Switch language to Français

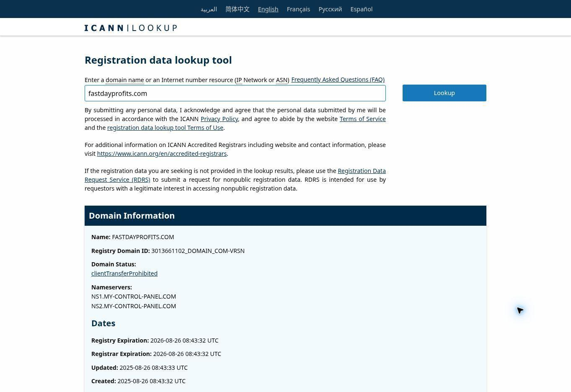(298, 9)
